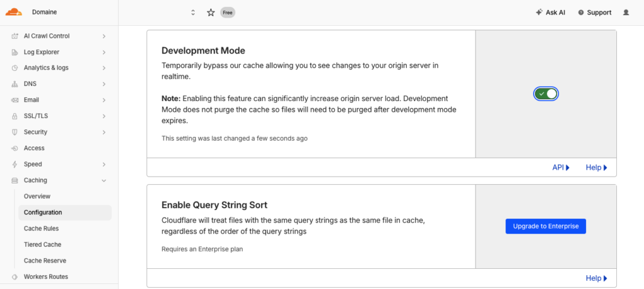Screen dimensions: 644x289
Task: Expand the AI Crawl Control chevron
Action: 104,36
